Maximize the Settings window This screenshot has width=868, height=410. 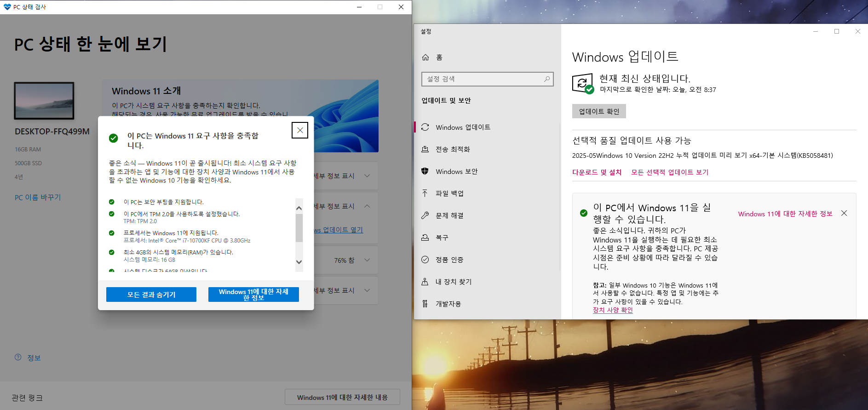[x=837, y=31]
